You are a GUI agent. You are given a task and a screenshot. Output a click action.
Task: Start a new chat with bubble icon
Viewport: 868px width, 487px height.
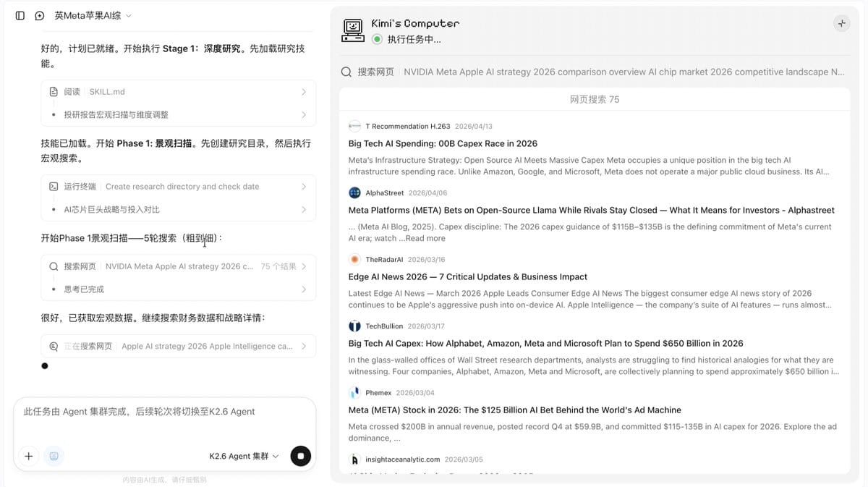coord(40,15)
